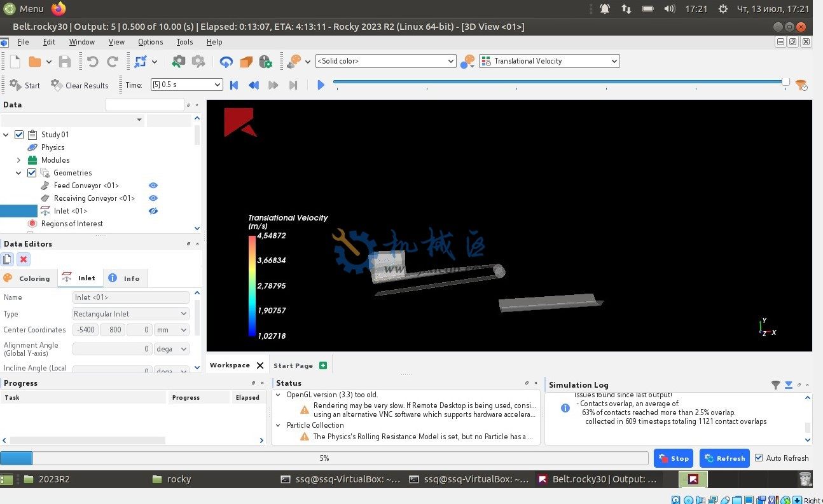
Task: Open the Translational Velocity property dropdown
Action: 549,61
